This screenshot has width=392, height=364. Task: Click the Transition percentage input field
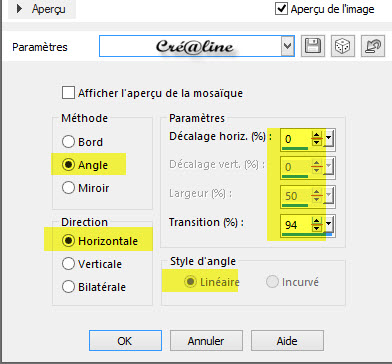click(296, 225)
